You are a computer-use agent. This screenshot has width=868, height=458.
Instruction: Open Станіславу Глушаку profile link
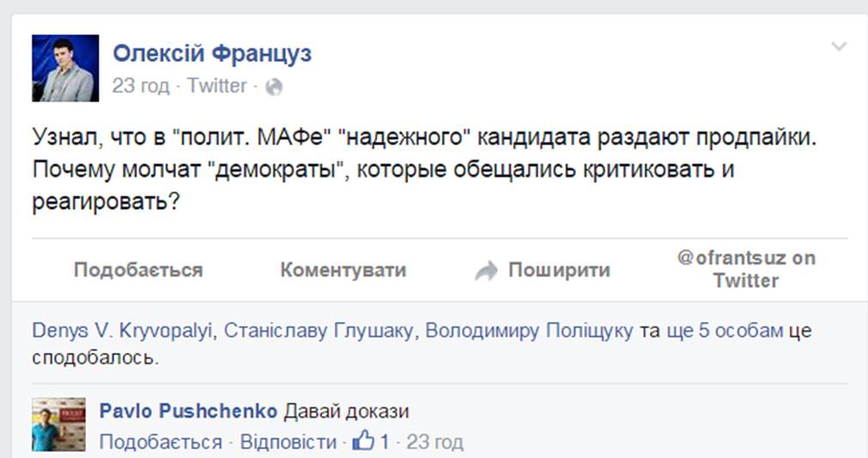click(319, 331)
